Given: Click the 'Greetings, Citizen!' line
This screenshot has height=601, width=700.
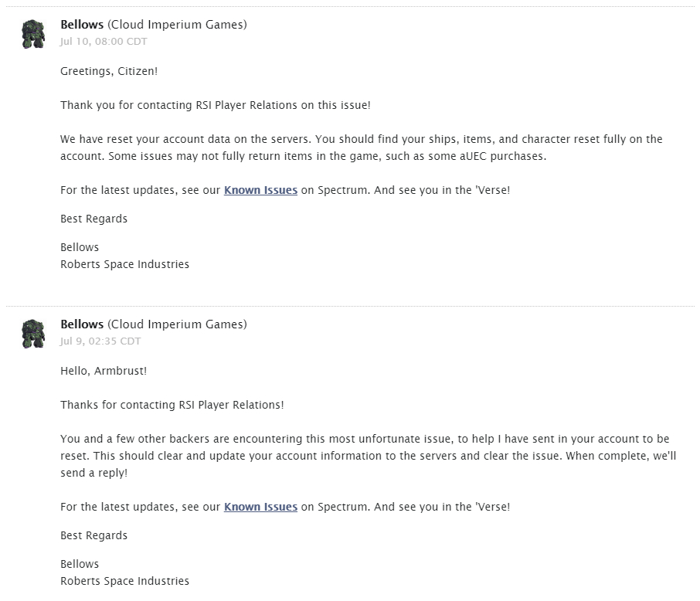Looking at the screenshot, I should click(109, 71).
